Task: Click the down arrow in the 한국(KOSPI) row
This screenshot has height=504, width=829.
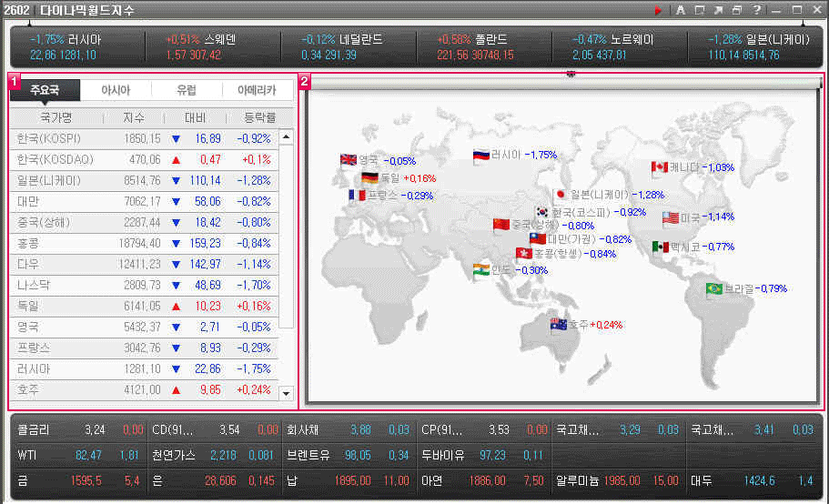Action: click(176, 139)
